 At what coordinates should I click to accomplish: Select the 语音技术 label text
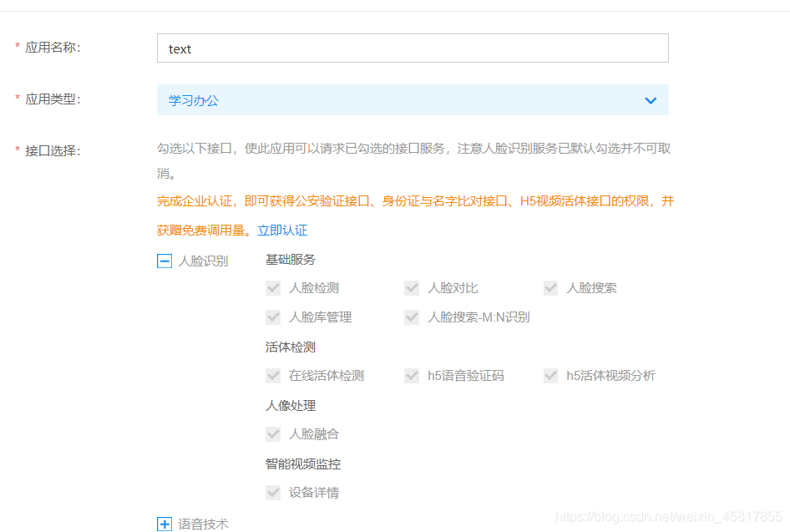205,524
